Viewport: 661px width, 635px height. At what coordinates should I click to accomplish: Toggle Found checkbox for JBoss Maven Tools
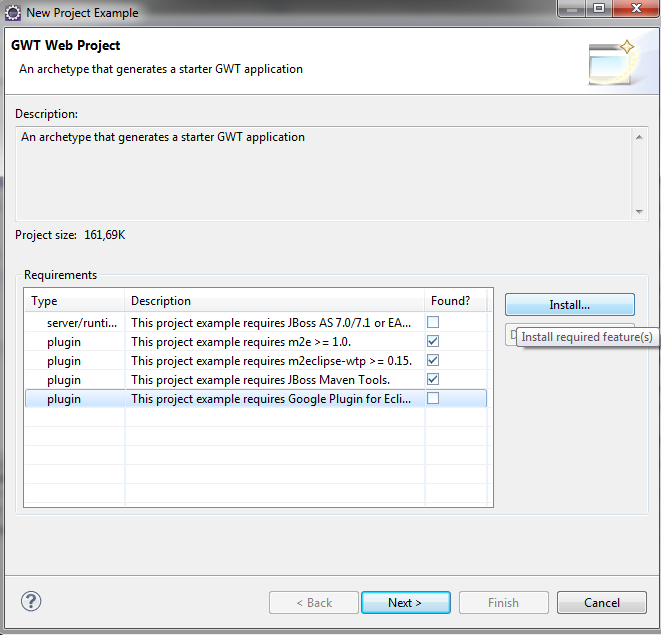433,379
